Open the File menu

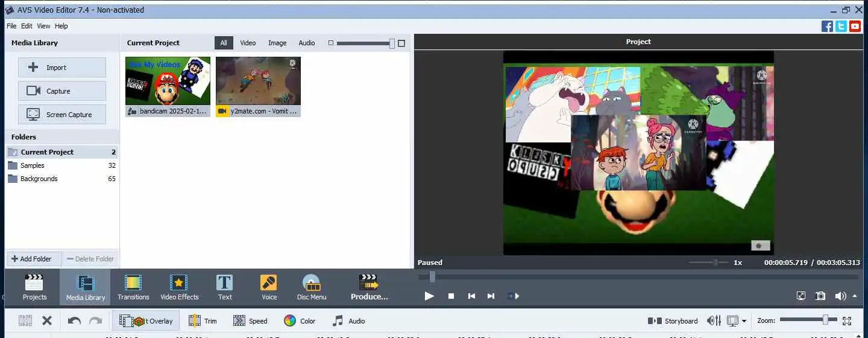pyautogui.click(x=11, y=26)
